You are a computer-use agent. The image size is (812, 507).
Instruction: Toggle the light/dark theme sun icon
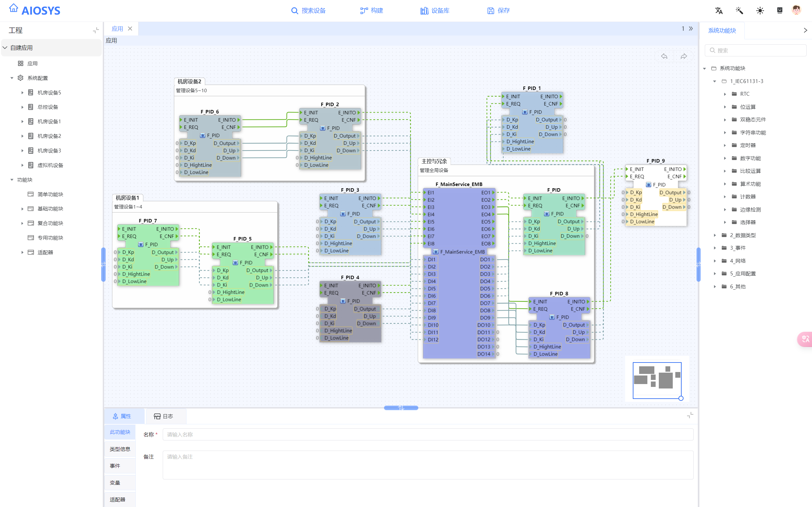click(x=760, y=11)
